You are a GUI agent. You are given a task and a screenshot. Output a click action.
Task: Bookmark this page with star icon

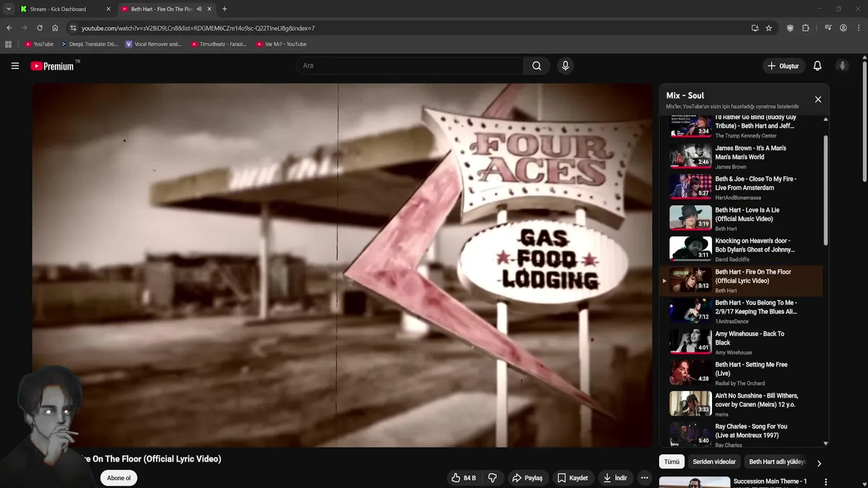(768, 28)
